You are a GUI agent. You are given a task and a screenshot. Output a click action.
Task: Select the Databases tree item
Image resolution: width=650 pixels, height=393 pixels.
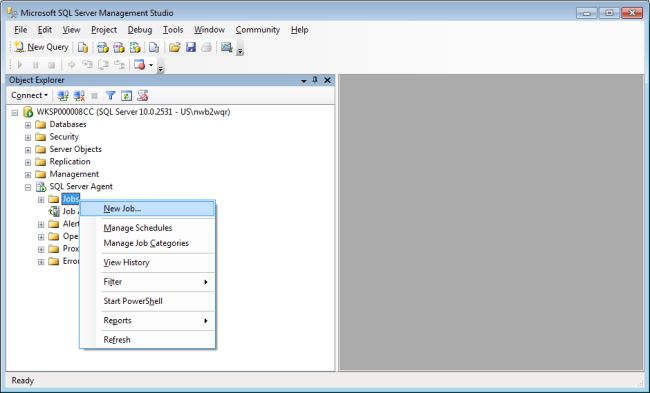(x=68, y=124)
